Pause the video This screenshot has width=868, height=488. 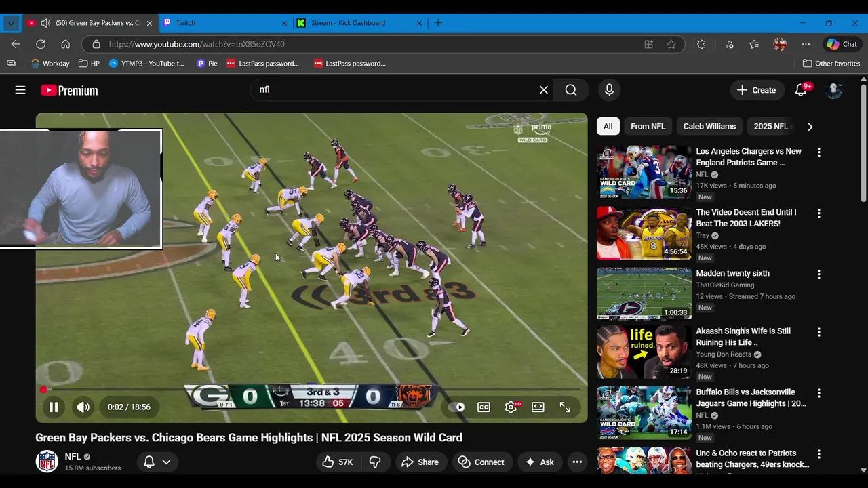(54, 407)
